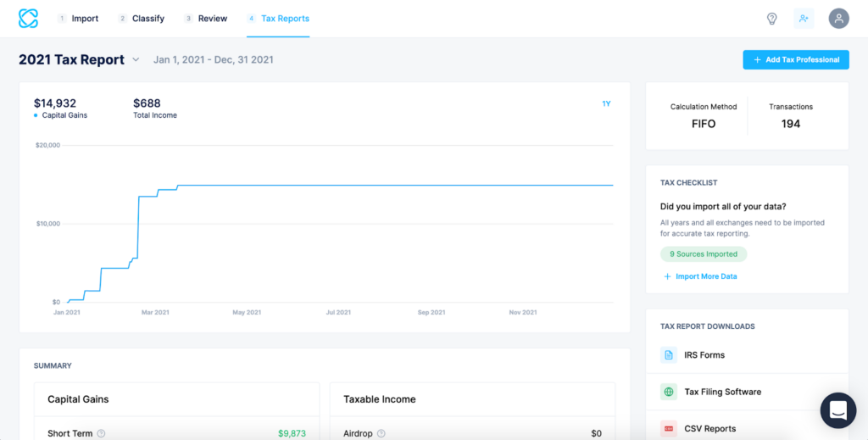The image size is (868, 440).
Task: Click 'Did you import all of your data?' heading
Action: (724, 207)
